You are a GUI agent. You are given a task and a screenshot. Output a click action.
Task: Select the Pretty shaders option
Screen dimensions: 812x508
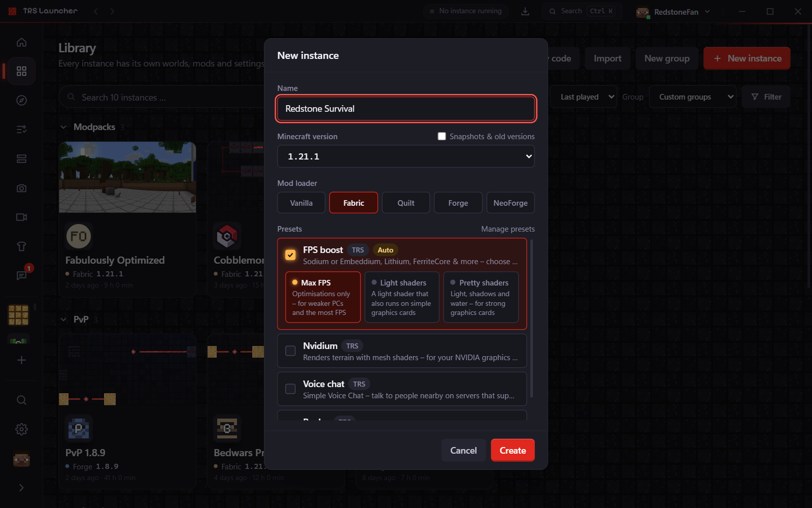point(481,297)
